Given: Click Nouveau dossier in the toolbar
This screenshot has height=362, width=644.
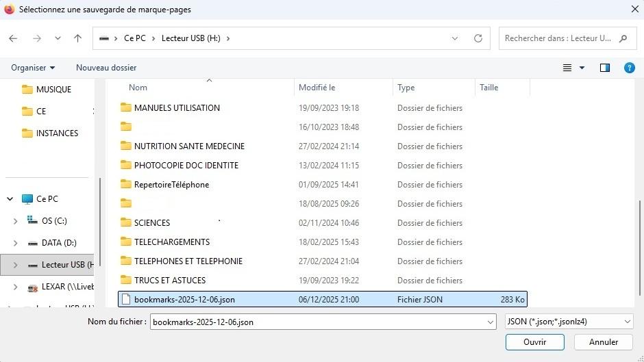Looking at the screenshot, I should 106,68.
